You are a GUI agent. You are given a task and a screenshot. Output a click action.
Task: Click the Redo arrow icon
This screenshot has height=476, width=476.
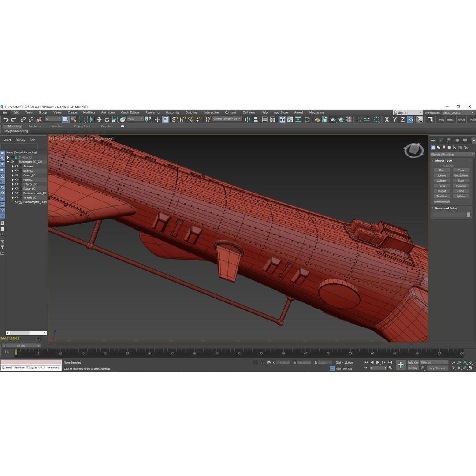pyautogui.click(x=13, y=119)
